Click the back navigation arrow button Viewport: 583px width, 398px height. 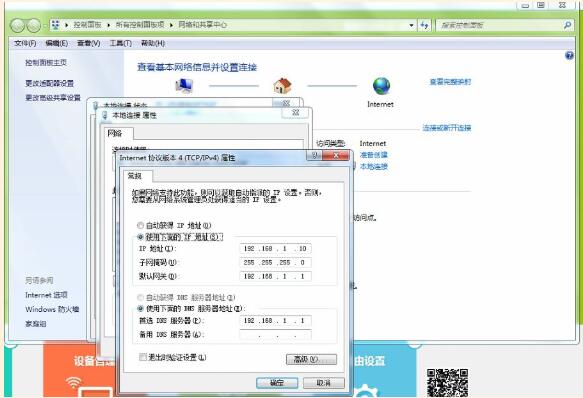17,25
